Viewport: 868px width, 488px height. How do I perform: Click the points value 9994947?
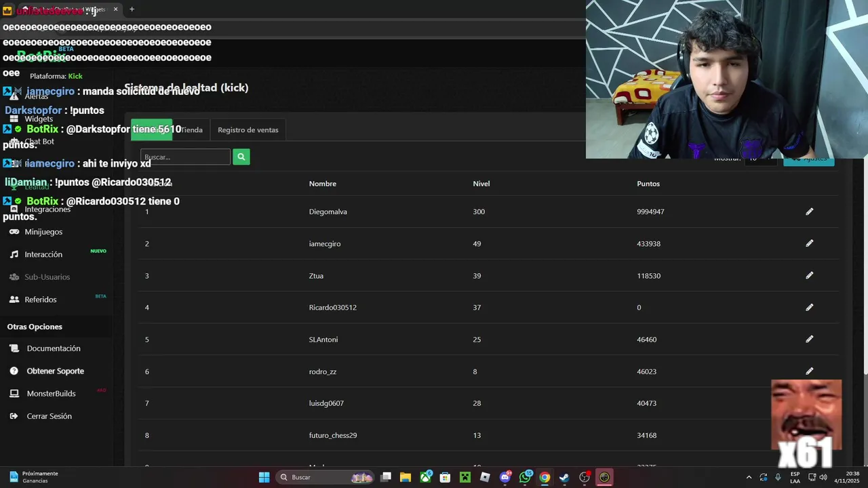coord(651,211)
